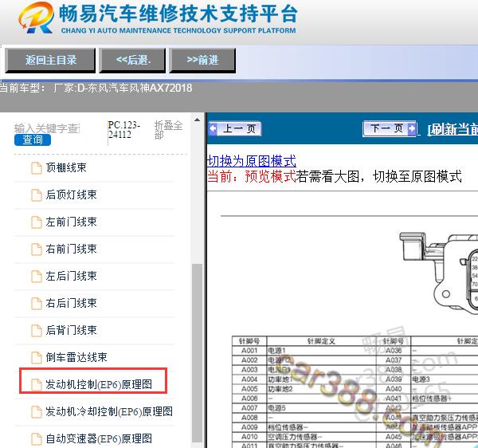This screenshot has width=478, height=448.
Task: Click the document icon beside 右后门线束
Action: [37, 304]
